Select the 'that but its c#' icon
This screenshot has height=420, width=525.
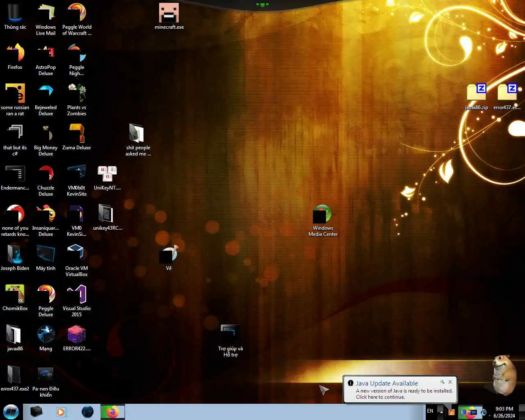pos(15,140)
